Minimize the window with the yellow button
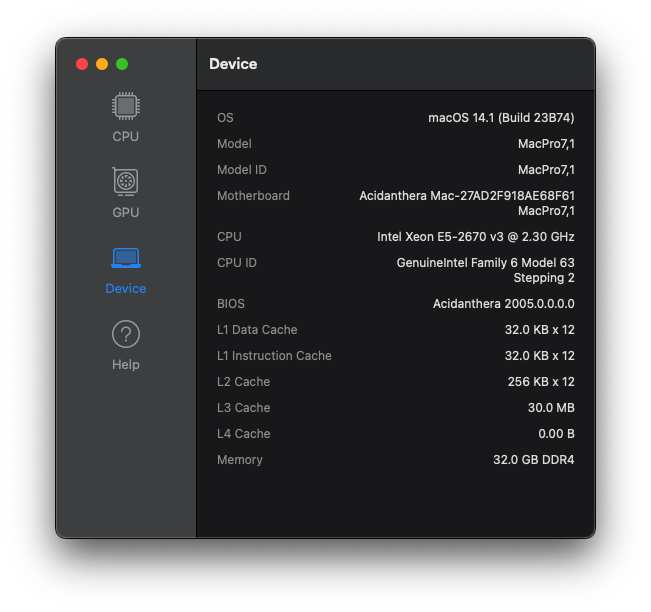The height and width of the screenshot is (612, 651). click(102, 64)
